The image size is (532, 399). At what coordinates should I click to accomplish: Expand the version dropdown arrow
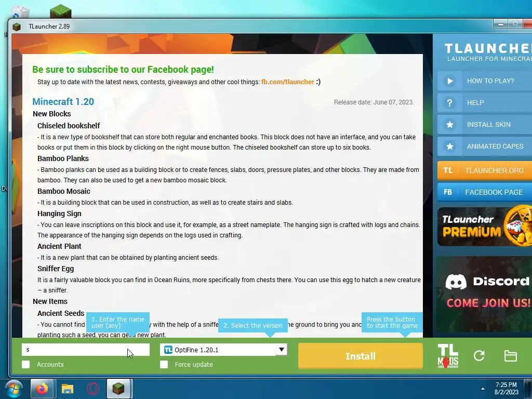pyautogui.click(x=281, y=350)
